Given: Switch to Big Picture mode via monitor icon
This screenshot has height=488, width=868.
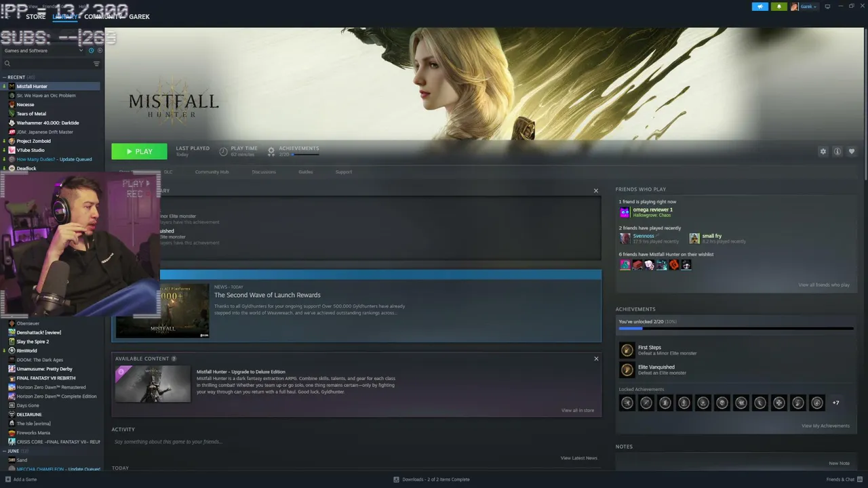Looking at the screenshot, I should click(x=827, y=7).
